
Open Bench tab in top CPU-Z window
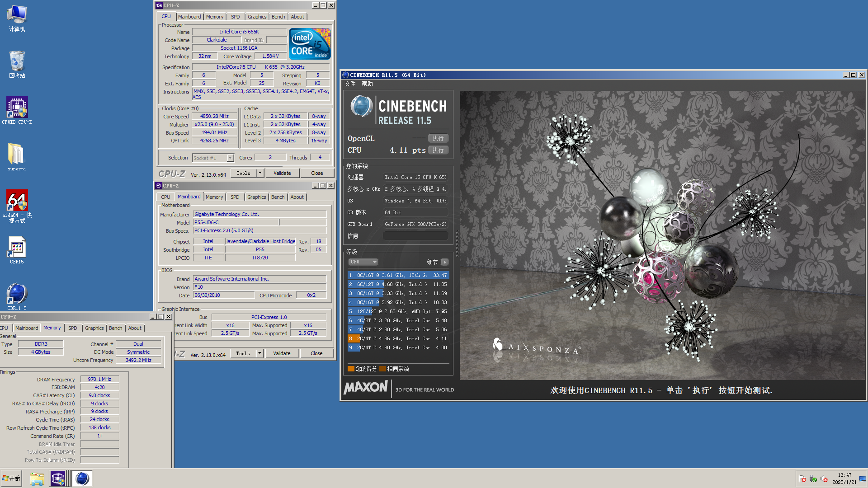click(278, 17)
